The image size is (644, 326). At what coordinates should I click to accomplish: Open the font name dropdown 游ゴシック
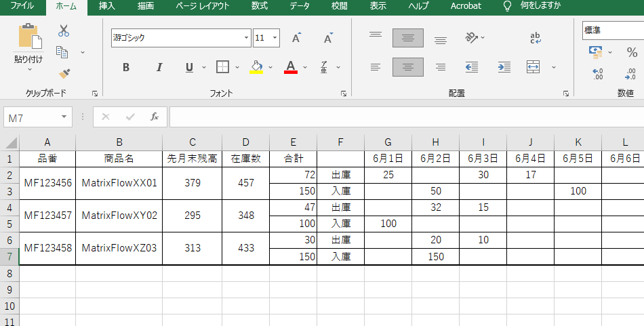click(x=247, y=39)
